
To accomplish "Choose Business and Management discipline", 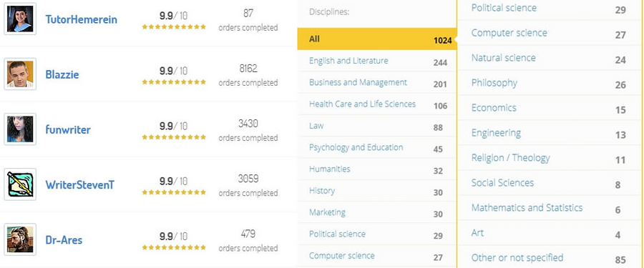I will 376,82.
